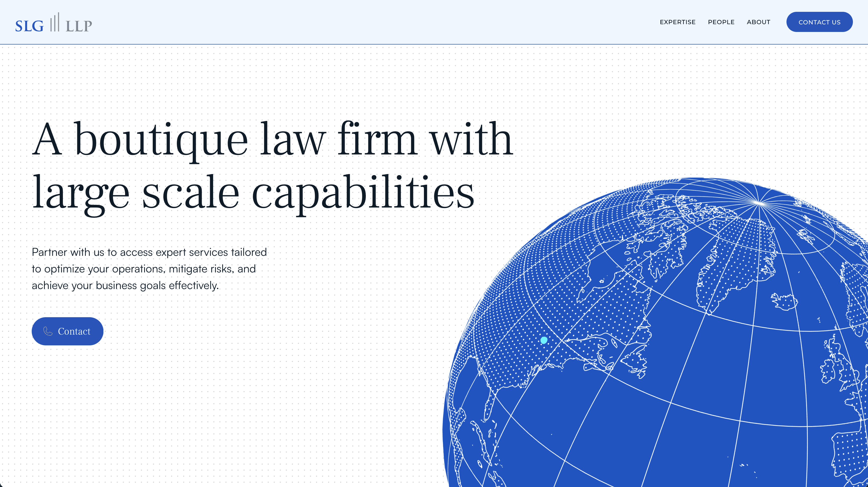Click the phone icon in Contact button
868x487 pixels.
(48, 331)
